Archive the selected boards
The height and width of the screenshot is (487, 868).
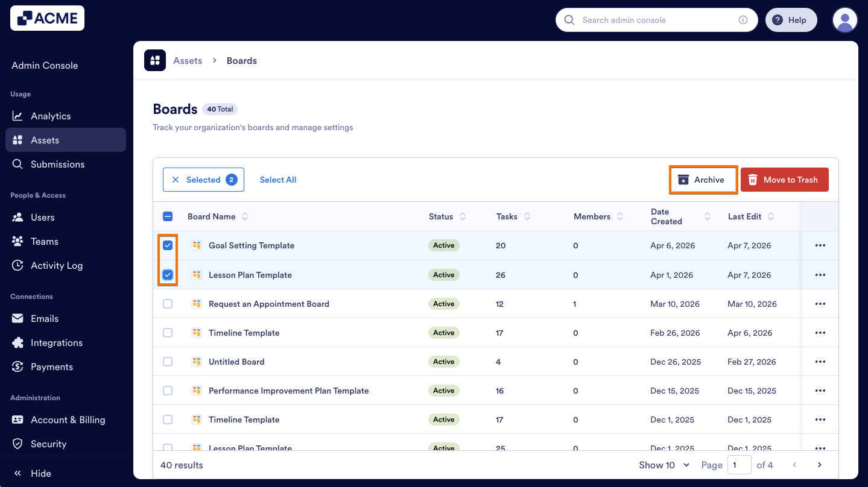(x=703, y=179)
